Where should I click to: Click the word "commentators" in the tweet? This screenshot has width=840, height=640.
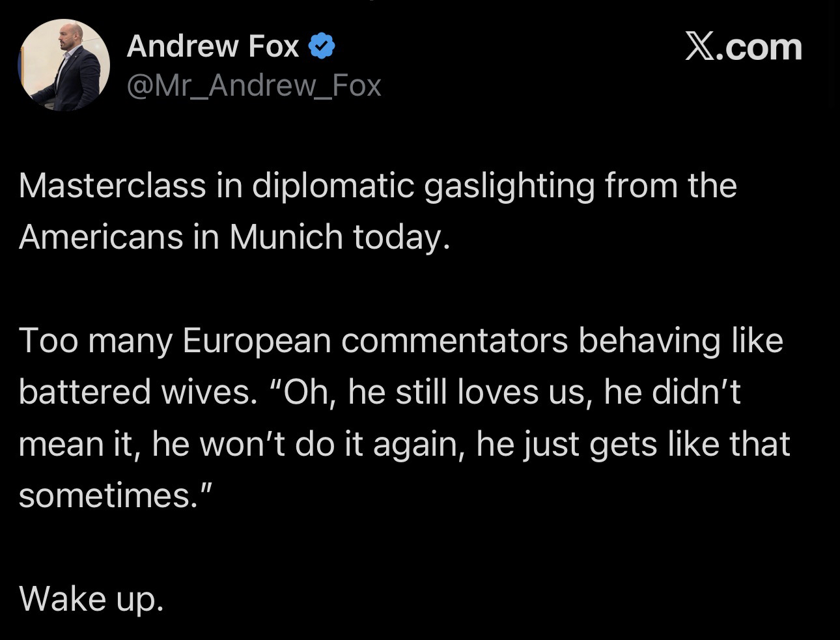(455, 341)
